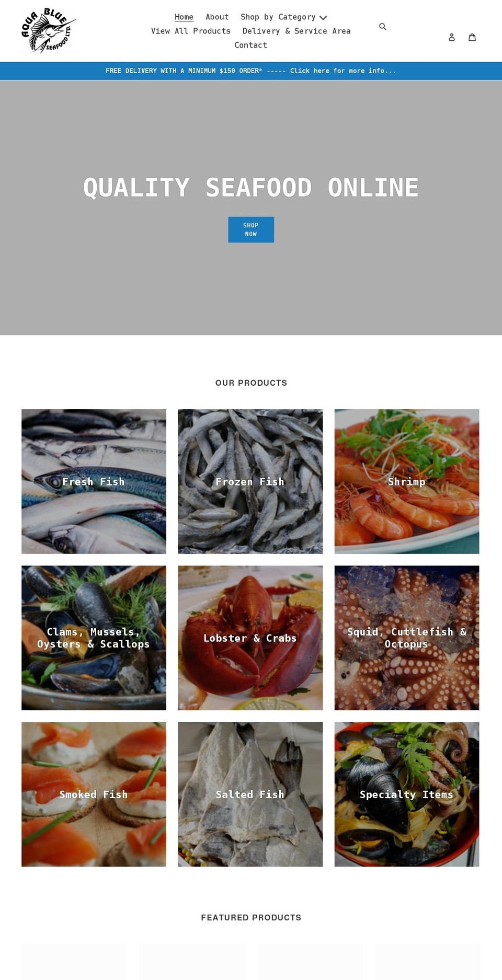
Task: Open Squid, Cuttlefish & Octopus category
Action: click(407, 638)
